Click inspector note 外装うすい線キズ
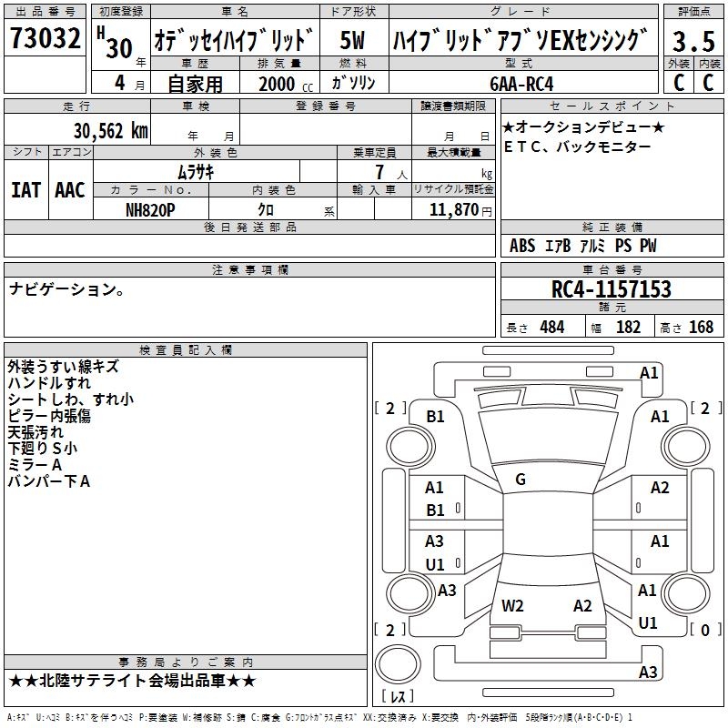This screenshot has width=728, height=728. click(x=63, y=367)
